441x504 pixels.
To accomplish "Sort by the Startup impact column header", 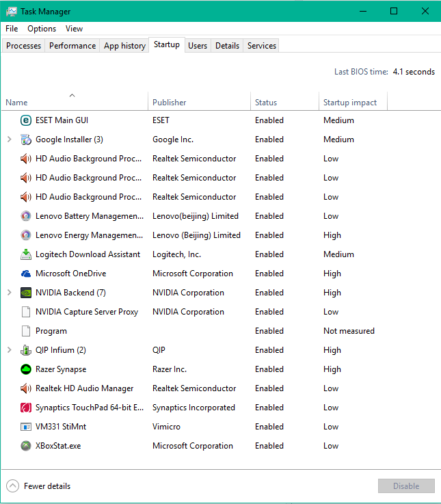I will [353, 101].
